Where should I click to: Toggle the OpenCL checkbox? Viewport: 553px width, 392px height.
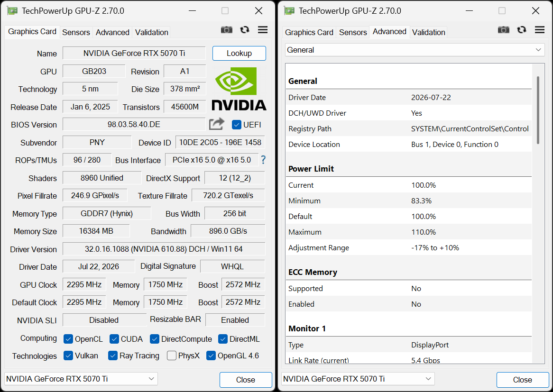(x=68, y=339)
